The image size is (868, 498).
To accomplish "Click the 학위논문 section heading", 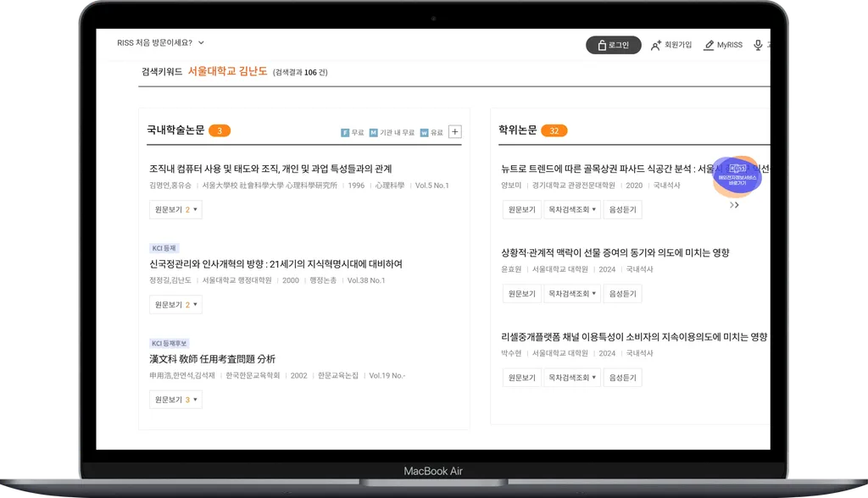I will click(x=518, y=130).
